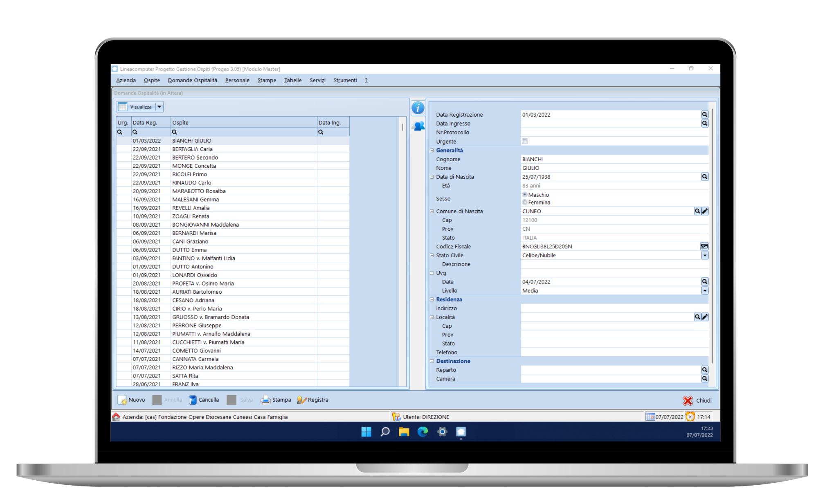Screen dimensions: 818x504
Task: Collapse the Comune di Nascita group
Action: coord(431,211)
